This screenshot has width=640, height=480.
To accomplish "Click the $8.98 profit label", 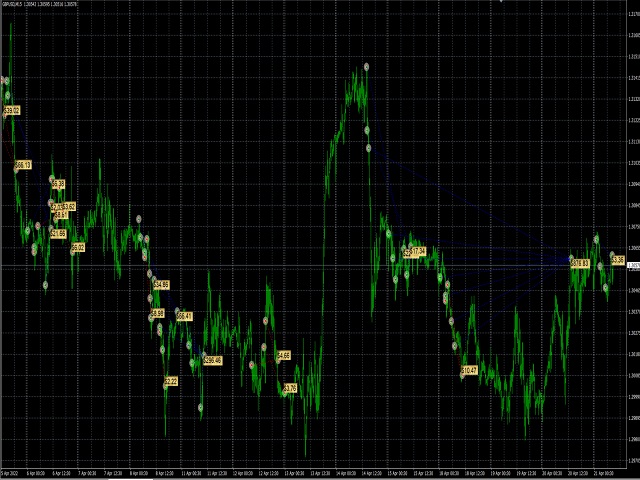I will coord(158,313).
